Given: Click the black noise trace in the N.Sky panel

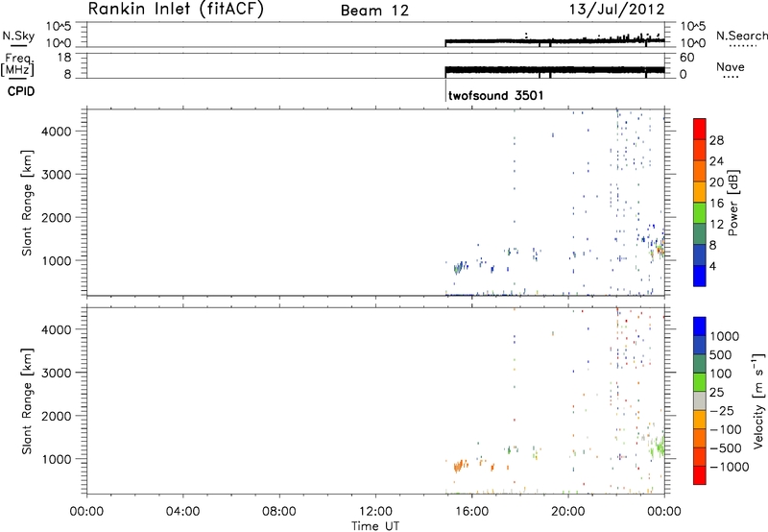Looking at the screenshot, I should coord(555,41).
